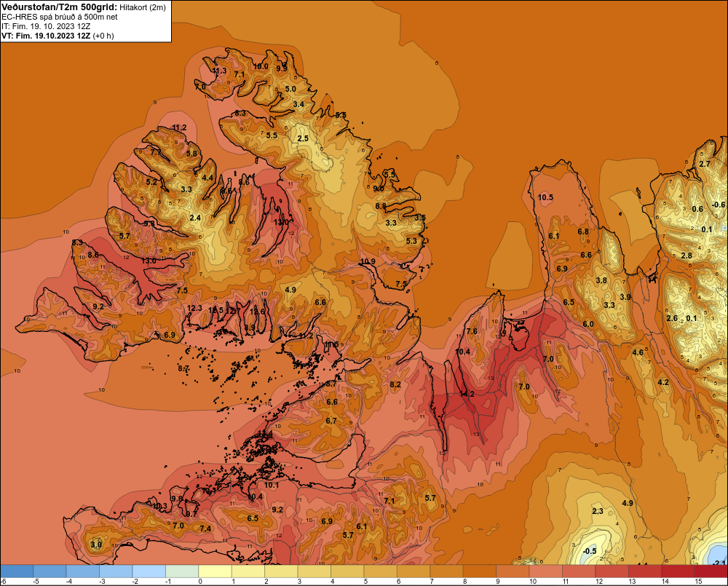Click the 5.3 temperature label

click(x=411, y=241)
